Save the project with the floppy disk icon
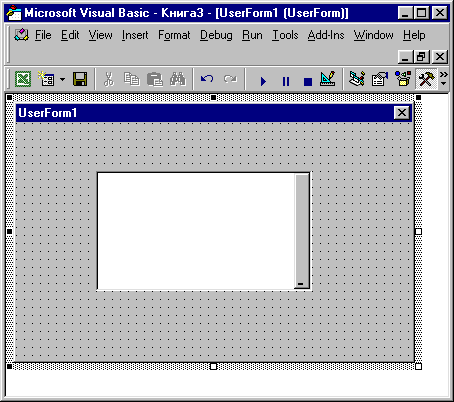454x402 pixels. 80,79
